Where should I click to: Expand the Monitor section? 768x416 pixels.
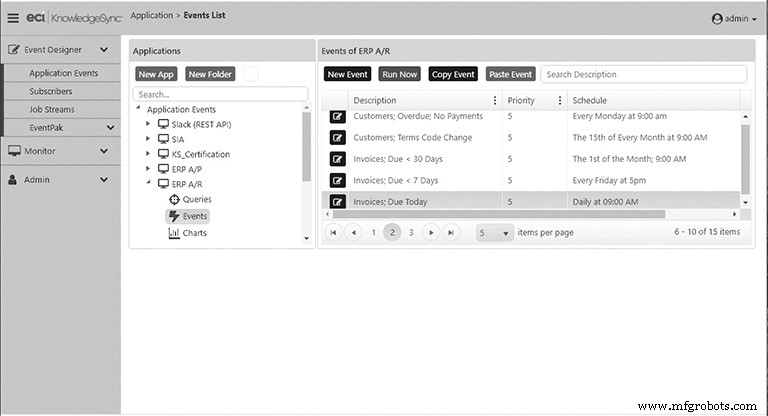point(104,151)
